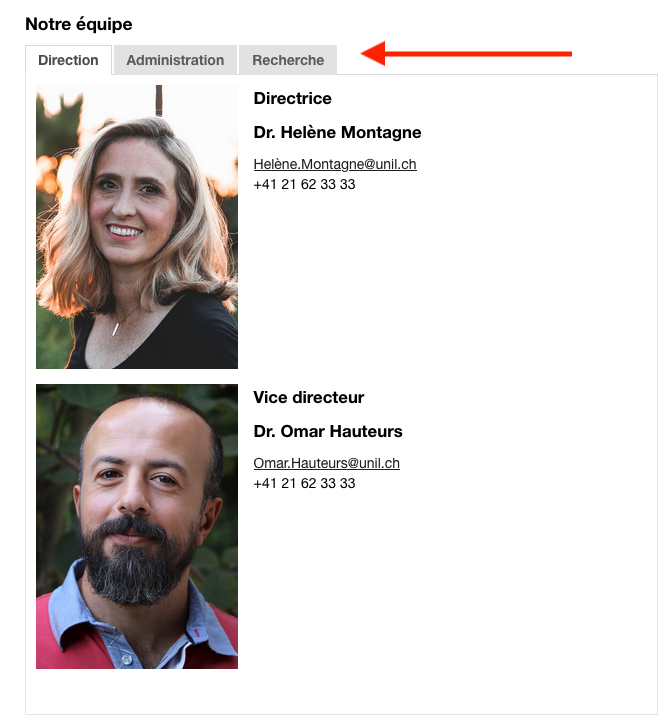
Task: Select the Recherche tab
Action: pyautogui.click(x=288, y=60)
